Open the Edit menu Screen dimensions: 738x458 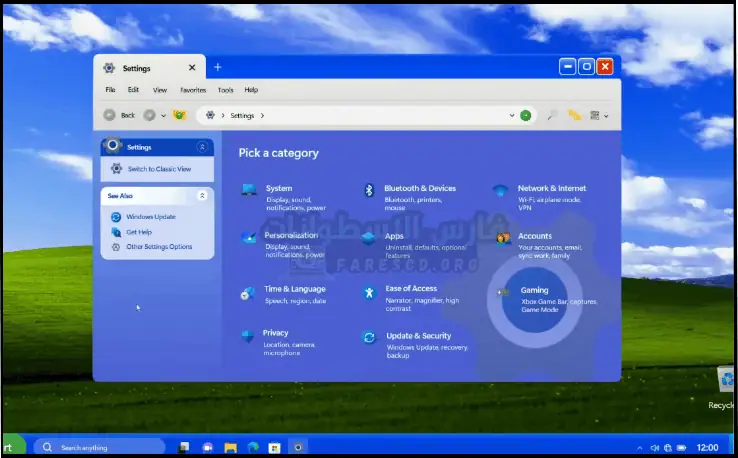click(x=133, y=89)
